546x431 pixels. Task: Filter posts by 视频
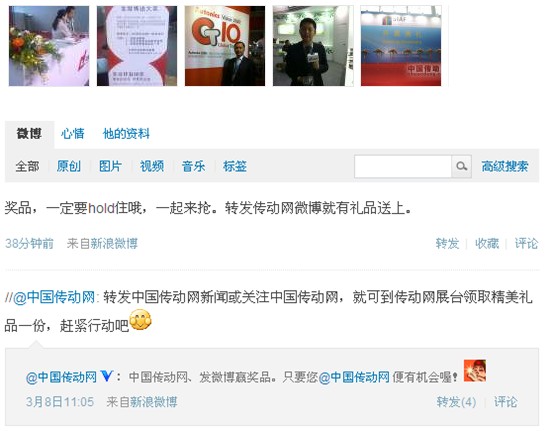152,166
